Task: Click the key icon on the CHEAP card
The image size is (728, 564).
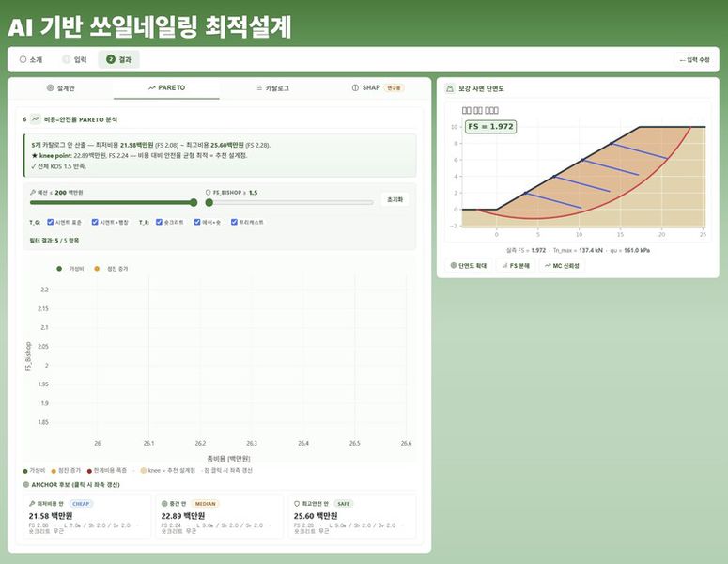Action: pyautogui.click(x=32, y=504)
